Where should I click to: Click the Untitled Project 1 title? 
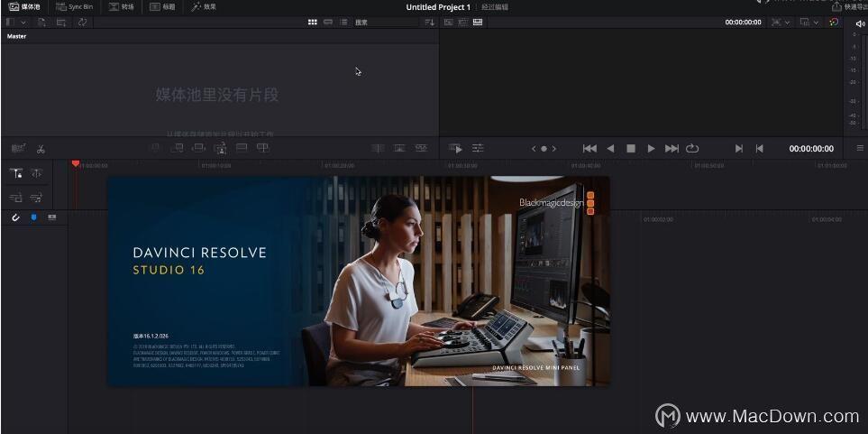click(438, 7)
